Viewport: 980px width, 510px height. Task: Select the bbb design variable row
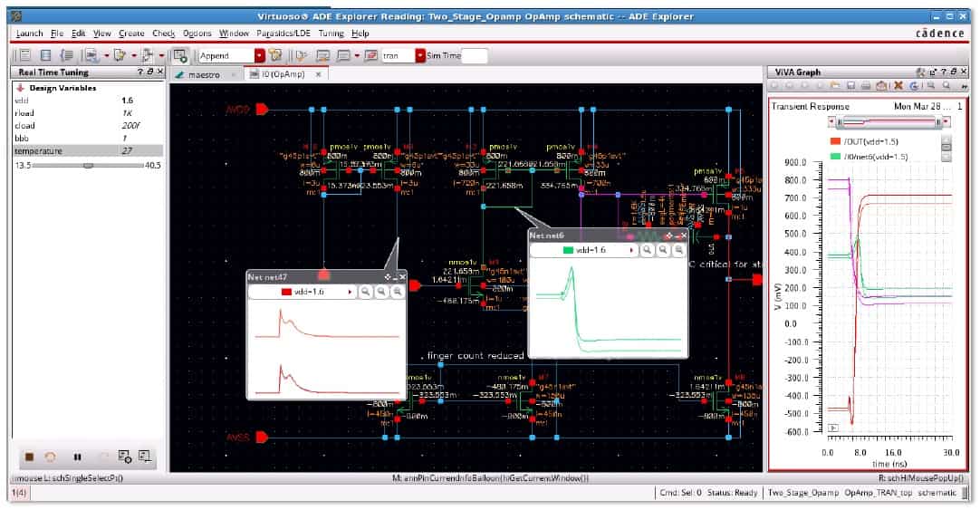(x=88, y=138)
